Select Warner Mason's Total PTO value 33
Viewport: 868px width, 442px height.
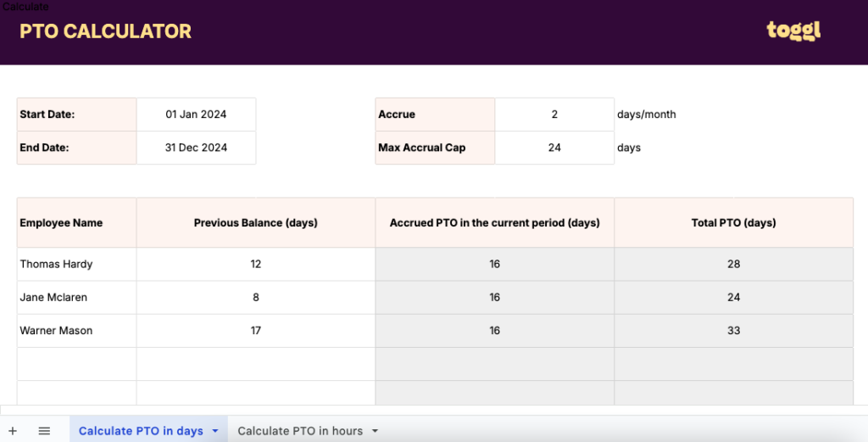click(733, 330)
